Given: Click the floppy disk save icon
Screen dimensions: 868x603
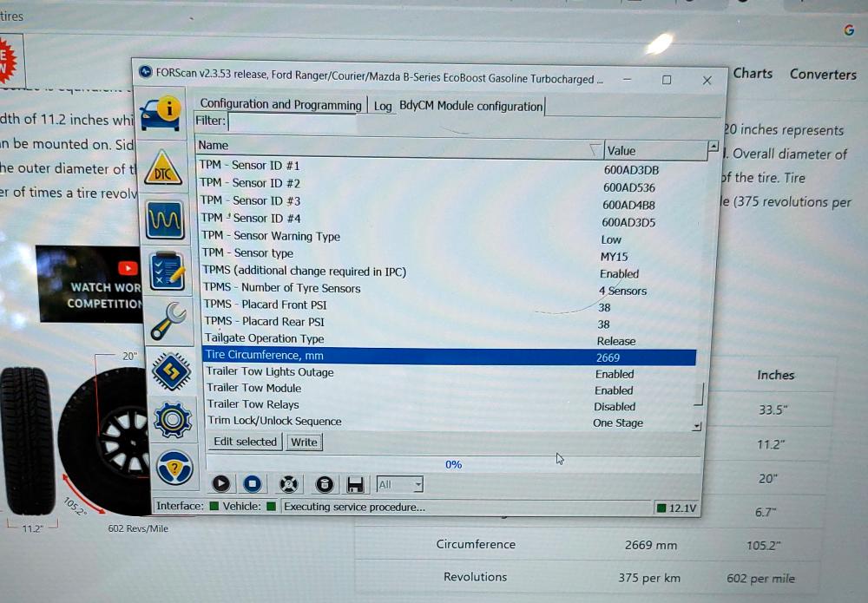Looking at the screenshot, I should [354, 485].
